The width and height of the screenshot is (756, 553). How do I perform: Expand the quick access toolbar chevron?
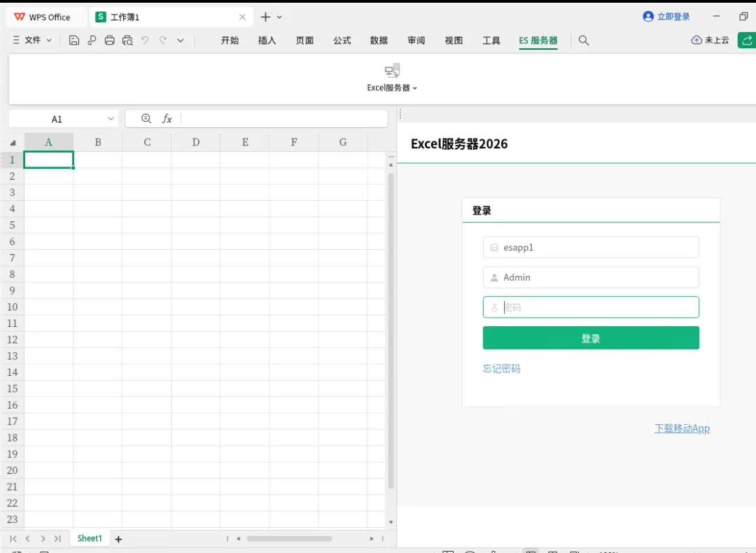coord(181,41)
